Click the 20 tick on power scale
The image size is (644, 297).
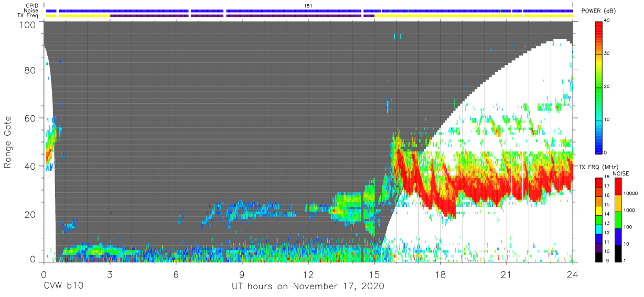pos(607,86)
